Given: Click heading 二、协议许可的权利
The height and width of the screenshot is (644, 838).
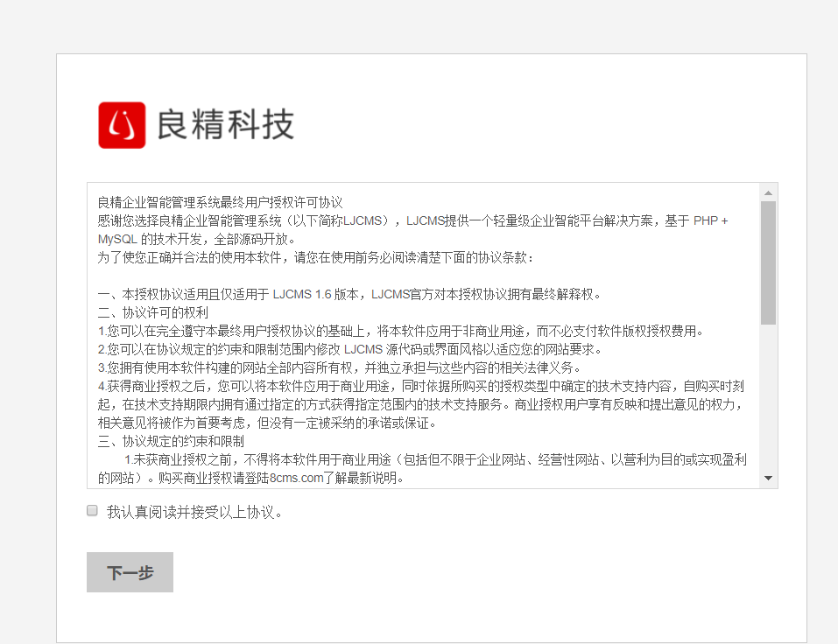Looking at the screenshot, I should [153, 312].
